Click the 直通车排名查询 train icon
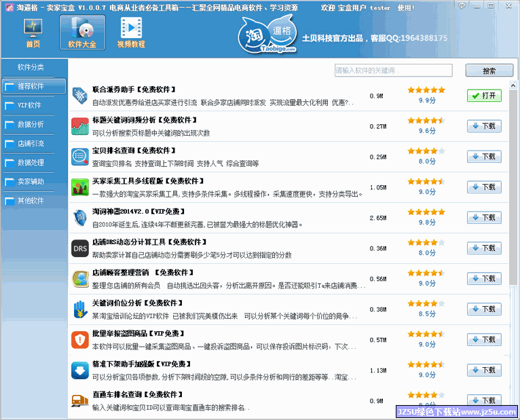The height and width of the screenshot is (420, 520). click(x=80, y=400)
